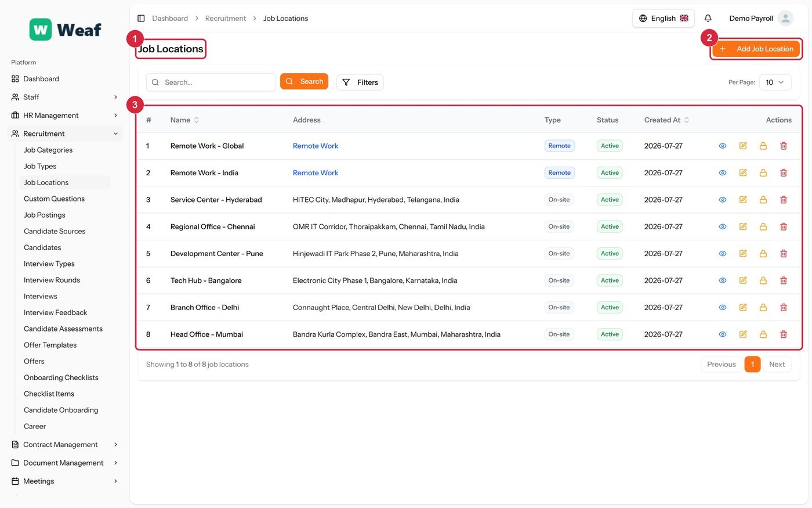Click the Next pagination button
Viewport: 812px width, 508px height.
(x=777, y=365)
